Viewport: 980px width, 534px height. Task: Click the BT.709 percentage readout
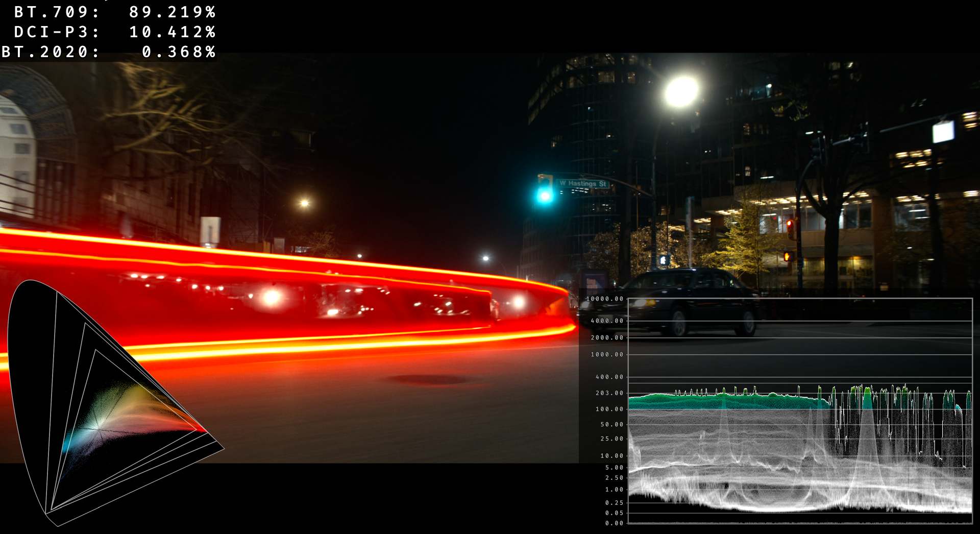pos(172,12)
